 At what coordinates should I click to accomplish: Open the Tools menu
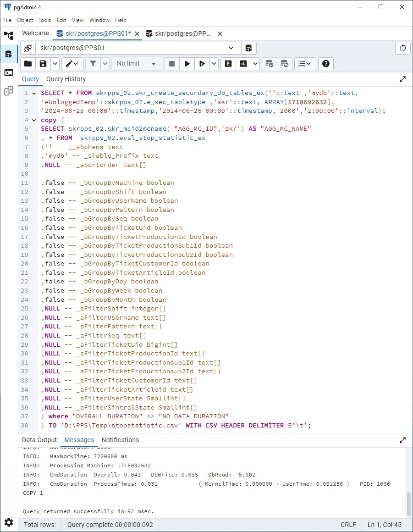(x=44, y=20)
